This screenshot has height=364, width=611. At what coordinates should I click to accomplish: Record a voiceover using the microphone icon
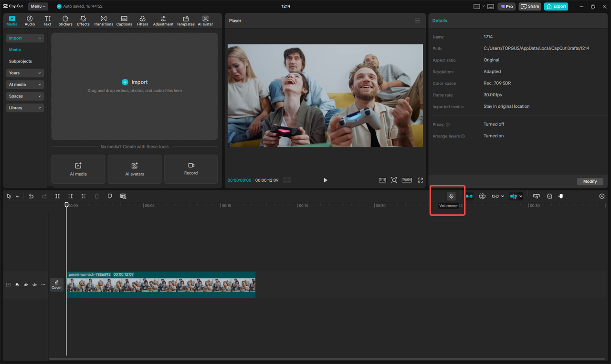[x=451, y=196]
